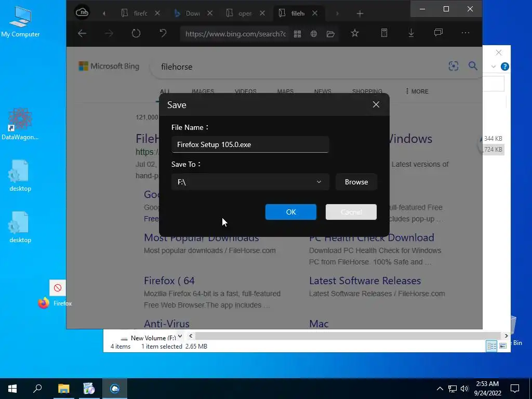The height and width of the screenshot is (399, 532).
Task: Open the Mac link in Bing results
Action: point(318,323)
